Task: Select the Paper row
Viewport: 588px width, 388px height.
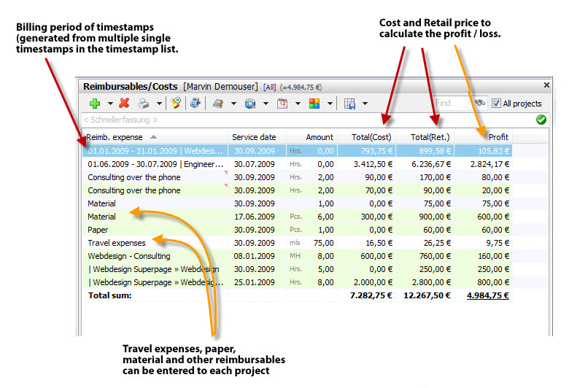Action: coord(297,230)
